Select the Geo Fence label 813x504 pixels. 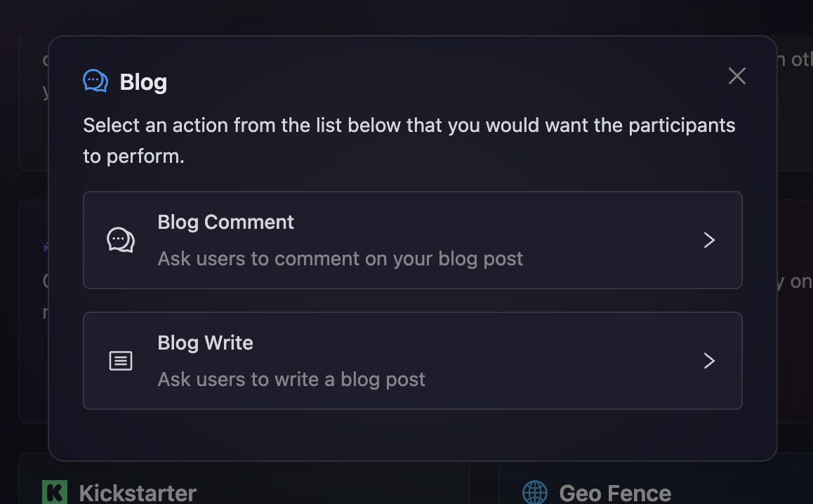click(x=615, y=493)
